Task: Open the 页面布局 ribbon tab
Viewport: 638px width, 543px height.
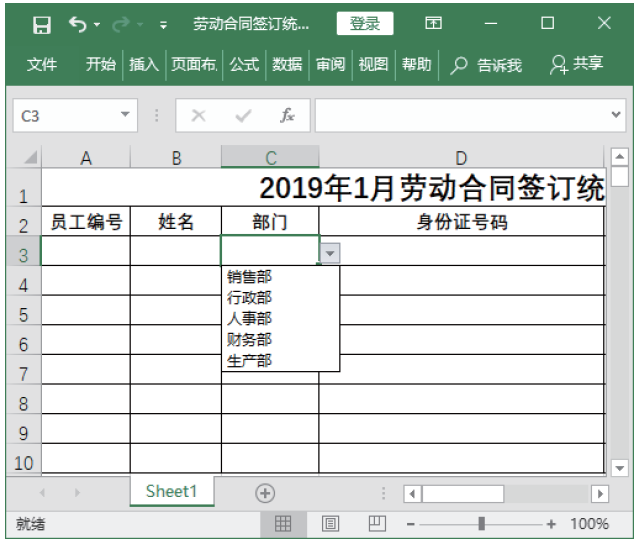Action: click(x=194, y=64)
